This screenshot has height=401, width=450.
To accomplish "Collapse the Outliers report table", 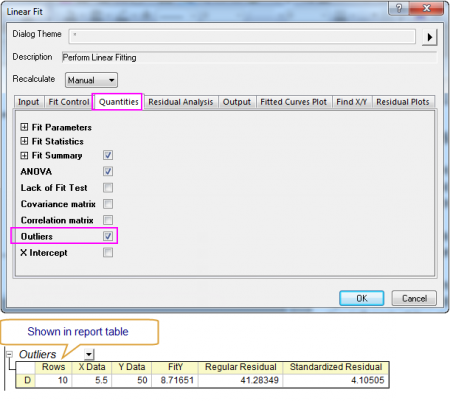I will click(x=9, y=354).
